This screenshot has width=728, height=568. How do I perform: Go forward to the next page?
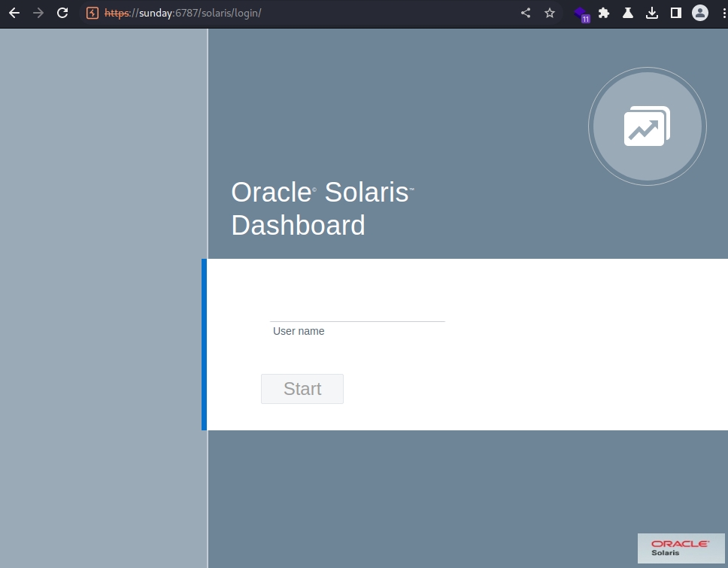coord(38,13)
